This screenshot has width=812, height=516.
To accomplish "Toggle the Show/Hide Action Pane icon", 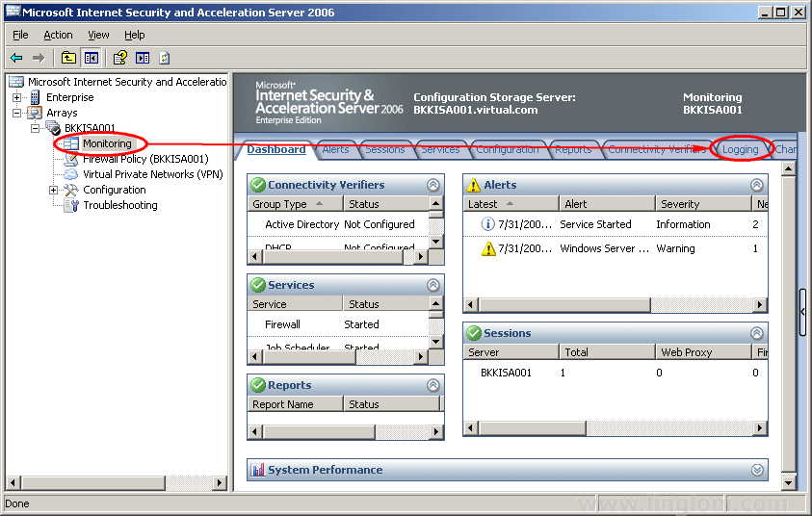I will [x=143, y=58].
